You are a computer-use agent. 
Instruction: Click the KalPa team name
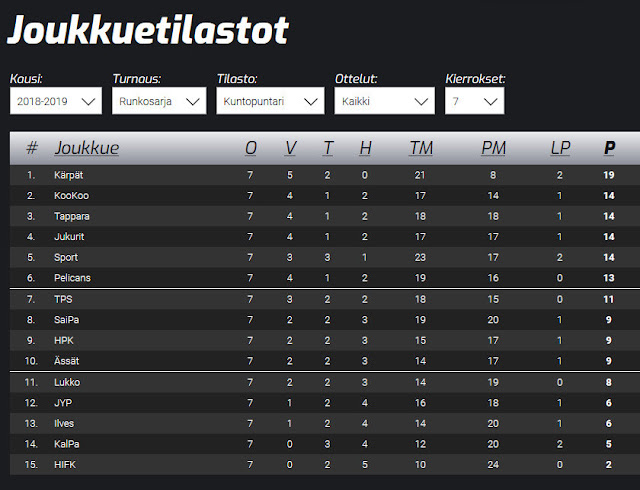(x=67, y=444)
